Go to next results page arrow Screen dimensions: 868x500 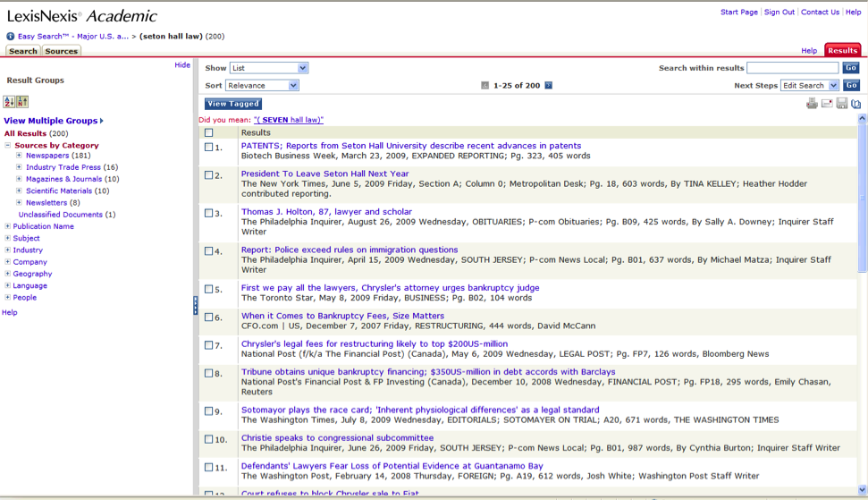548,85
